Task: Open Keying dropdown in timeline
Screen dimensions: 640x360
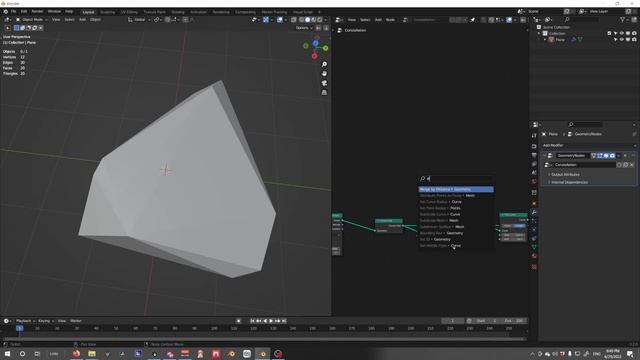Action: coord(45,321)
